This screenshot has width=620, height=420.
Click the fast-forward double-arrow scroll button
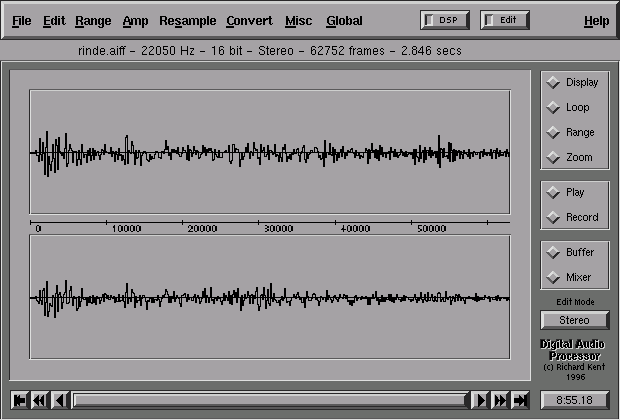coord(500,400)
